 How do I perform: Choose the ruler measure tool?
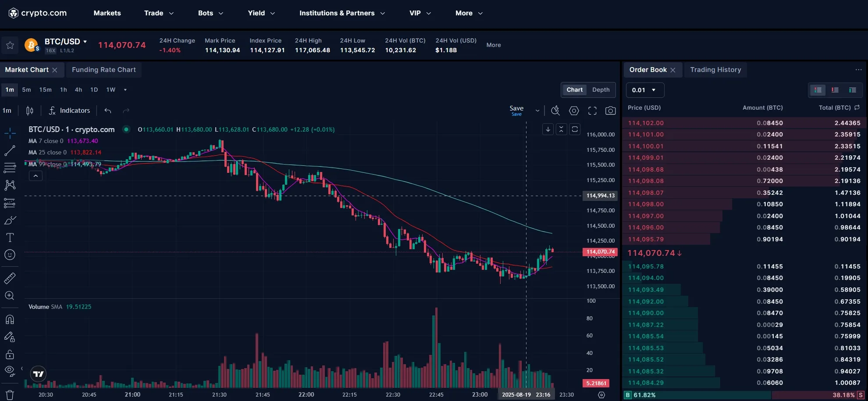[10, 278]
